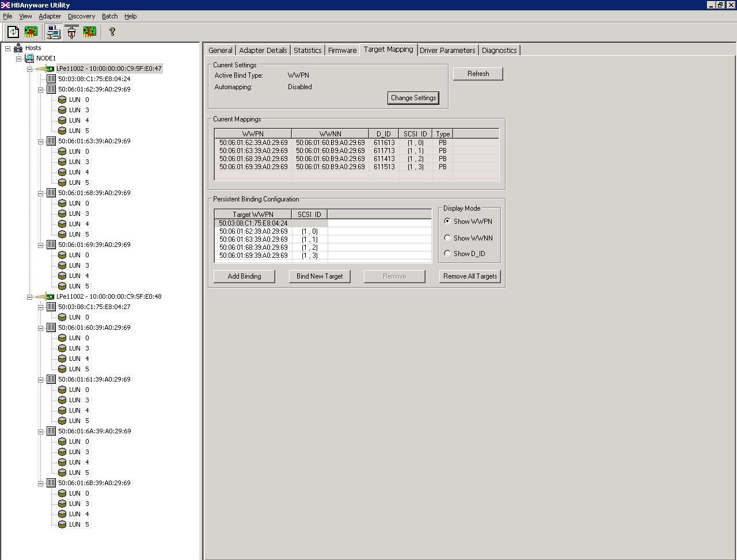This screenshot has width=737, height=560.
Task: Click the local HBAs only toolbar icon
Action: click(89, 32)
